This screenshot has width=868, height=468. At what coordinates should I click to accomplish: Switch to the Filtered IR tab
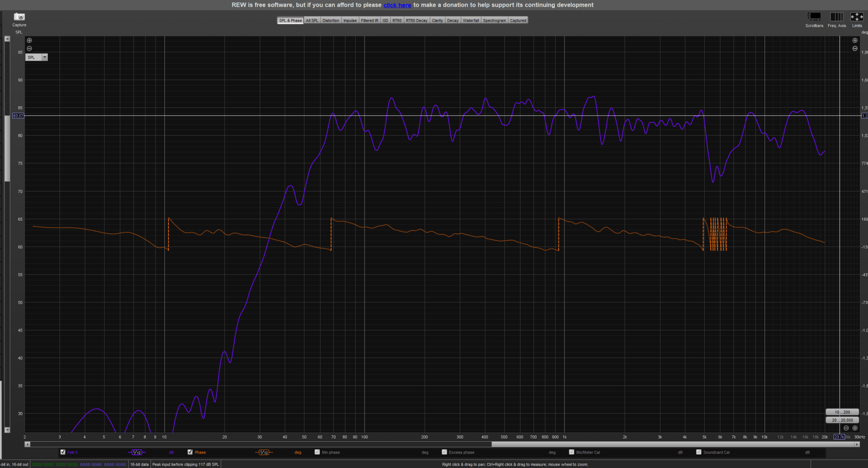(370, 20)
